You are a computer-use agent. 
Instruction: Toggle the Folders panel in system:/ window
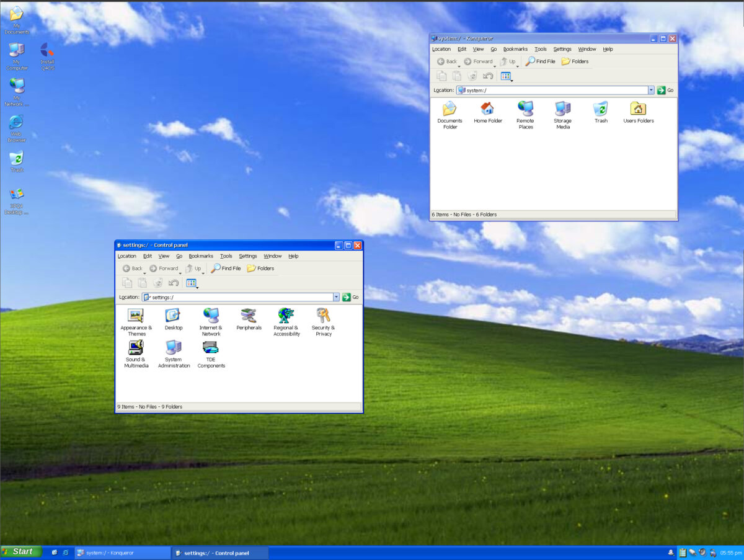coord(575,61)
